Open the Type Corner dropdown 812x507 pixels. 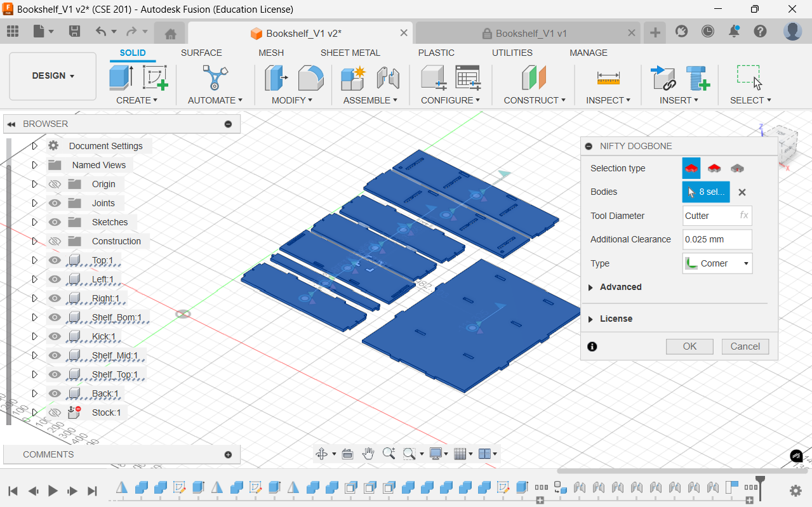click(717, 263)
